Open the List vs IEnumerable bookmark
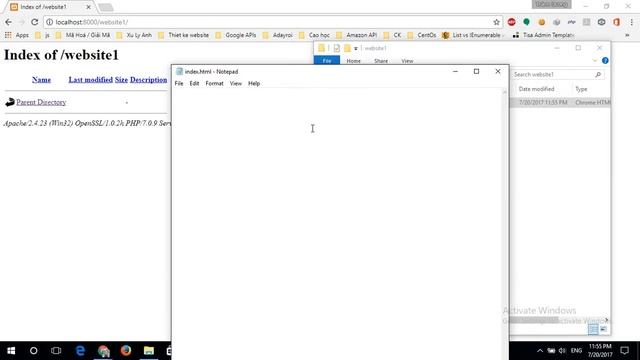The width and height of the screenshot is (640, 360). click(472, 35)
